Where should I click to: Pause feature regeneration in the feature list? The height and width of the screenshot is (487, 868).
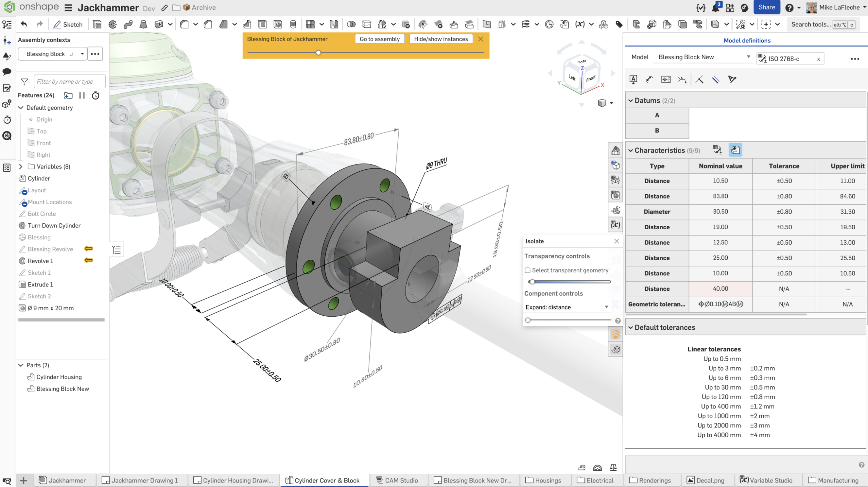point(82,95)
